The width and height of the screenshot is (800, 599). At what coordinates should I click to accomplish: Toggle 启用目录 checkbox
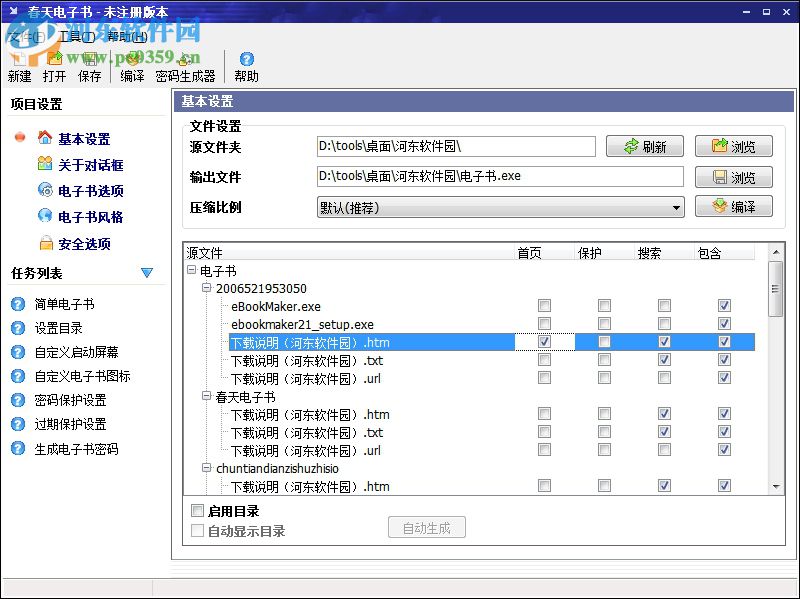click(x=197, y=510)
